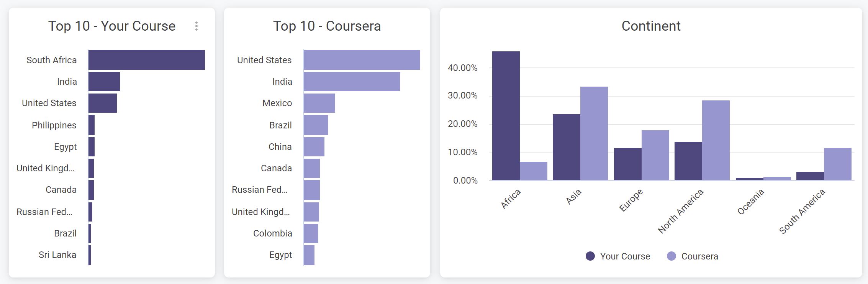Toggle Coursera series in legend
This screenshot has height=284, width=868.
click(699, 256)
